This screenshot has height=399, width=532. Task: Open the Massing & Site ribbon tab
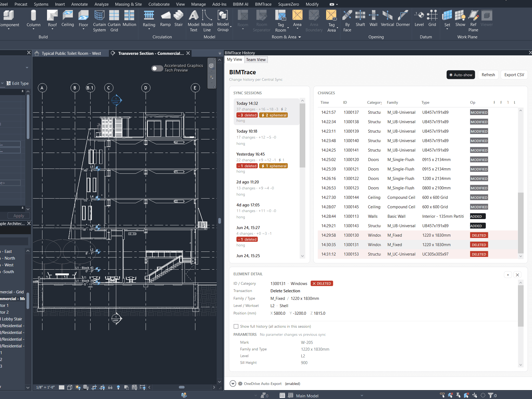(x=128, y=4)
